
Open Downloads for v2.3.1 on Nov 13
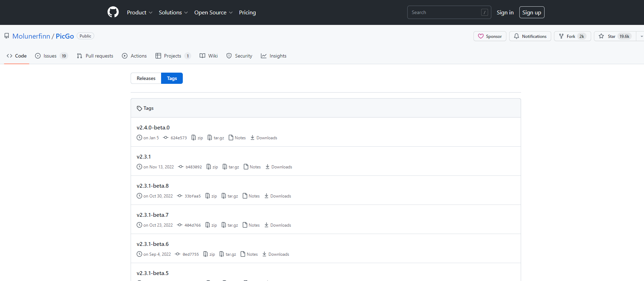[279, 167]
